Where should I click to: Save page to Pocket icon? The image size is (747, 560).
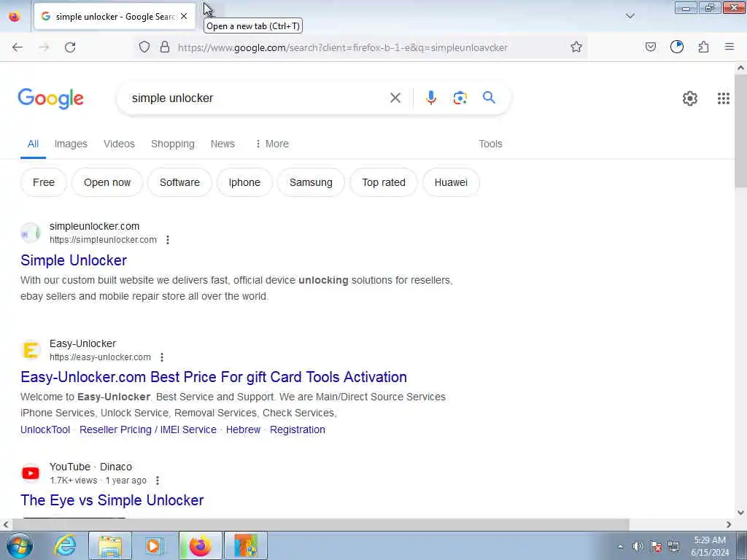[x=650, y=47]
